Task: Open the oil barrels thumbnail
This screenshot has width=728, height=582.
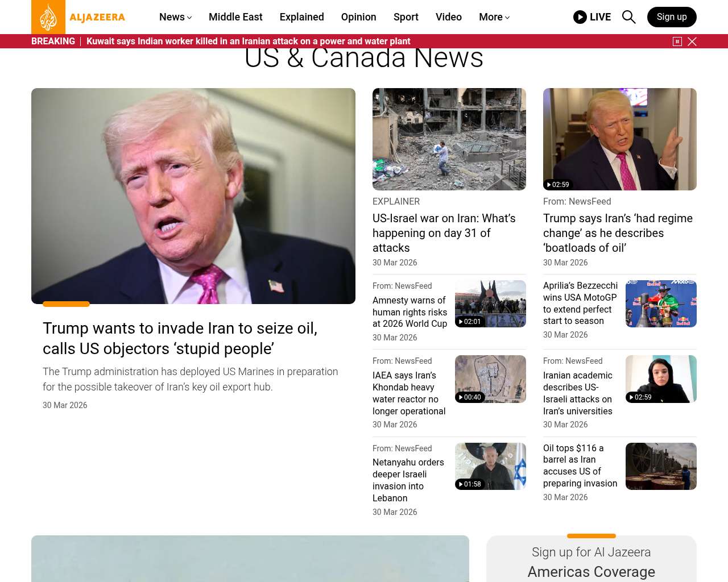Action: 661,466
